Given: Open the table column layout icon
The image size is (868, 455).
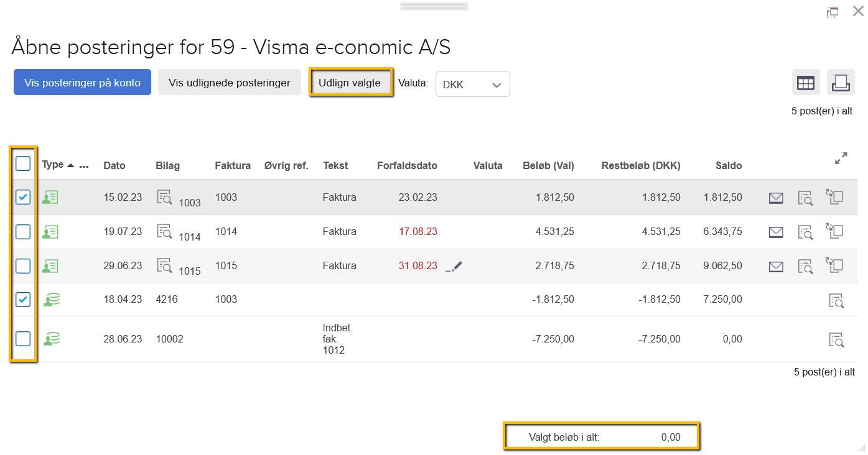Looking at the screenshot, I should click(806, 83).
